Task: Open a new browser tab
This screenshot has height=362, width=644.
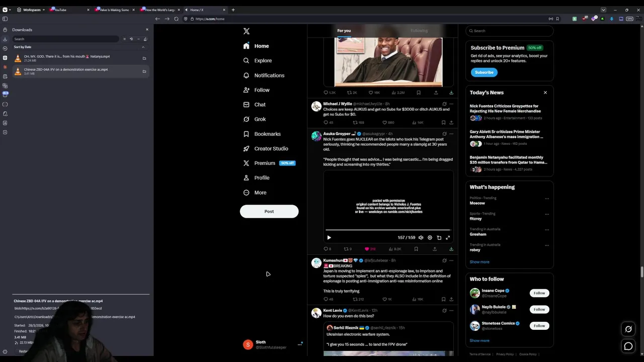Action: [x=233, y=10]
